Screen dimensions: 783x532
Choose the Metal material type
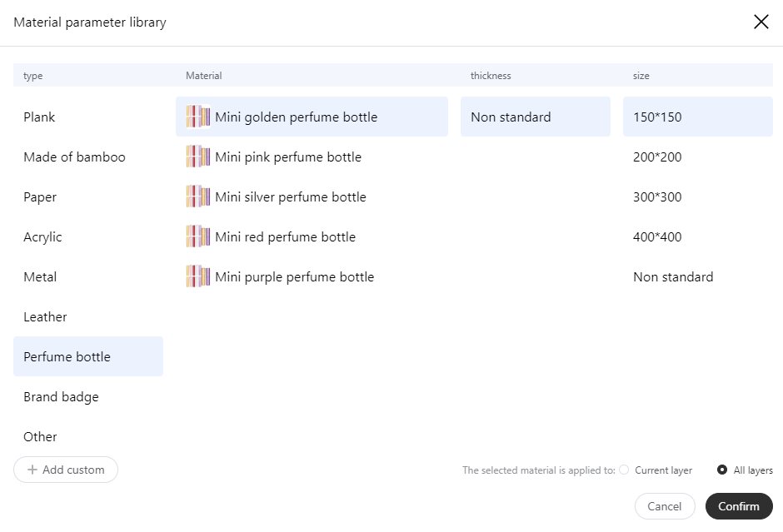(x=88, y=276)
